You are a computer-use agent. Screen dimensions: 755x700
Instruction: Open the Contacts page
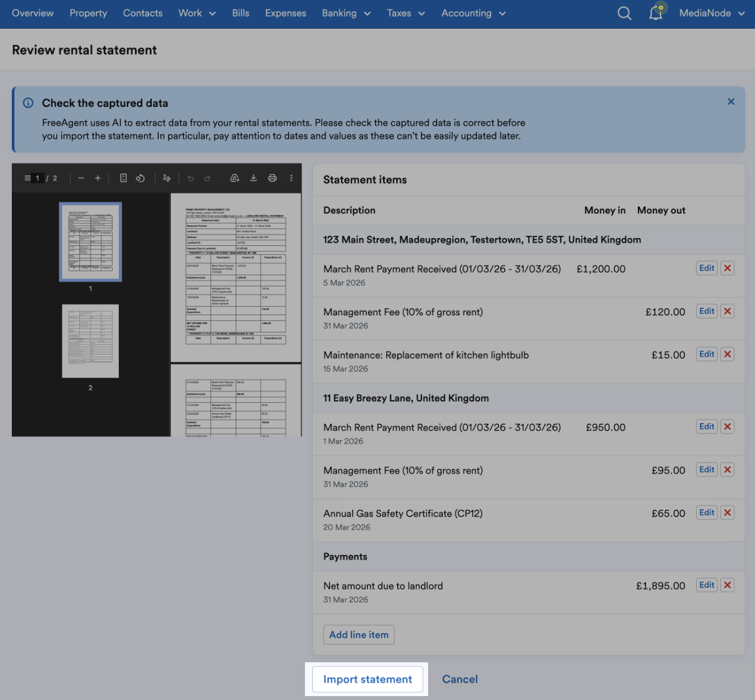[143, 13]
